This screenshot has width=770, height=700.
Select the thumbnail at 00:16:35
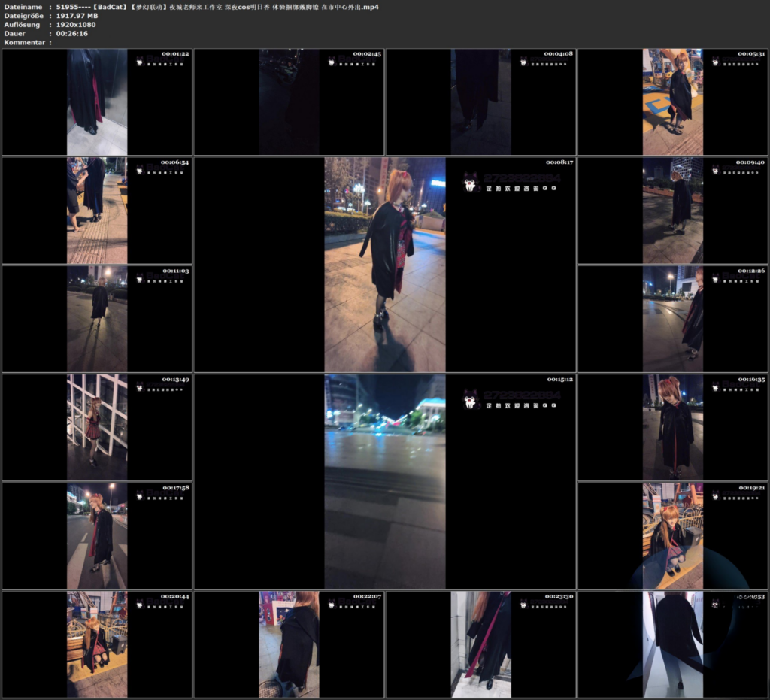tap(673, 428)
